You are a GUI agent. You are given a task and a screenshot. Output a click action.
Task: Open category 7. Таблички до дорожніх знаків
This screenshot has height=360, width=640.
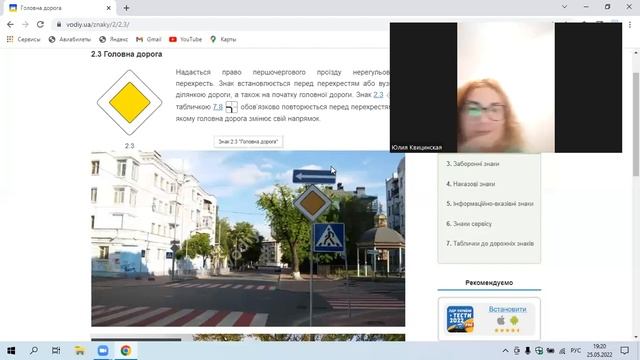click(490, 243)
